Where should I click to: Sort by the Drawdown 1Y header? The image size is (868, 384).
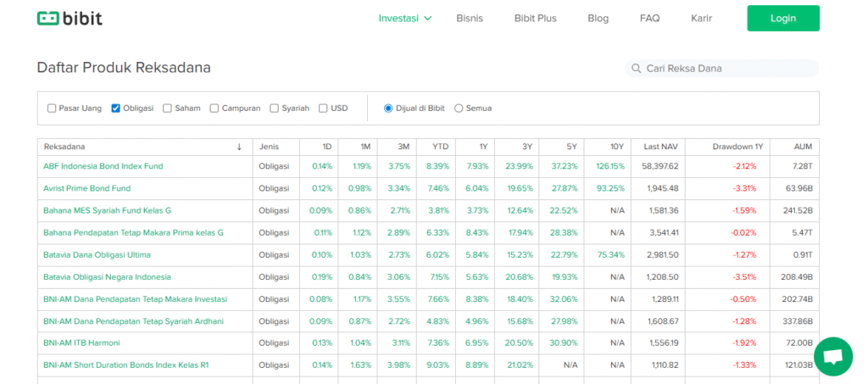click(737, 147)
